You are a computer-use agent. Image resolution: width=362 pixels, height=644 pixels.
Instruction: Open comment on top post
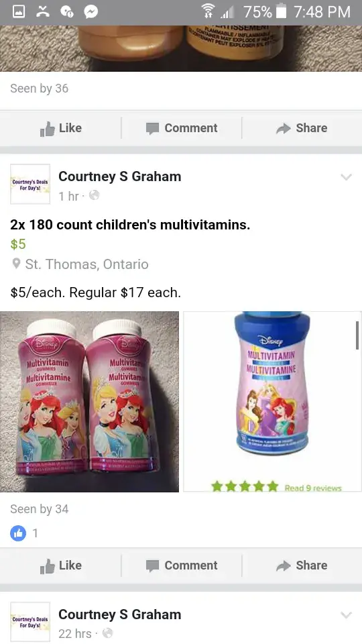[182, 128]
